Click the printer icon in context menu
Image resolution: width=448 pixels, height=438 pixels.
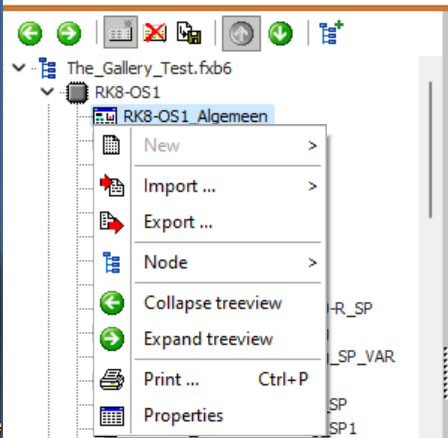pyautogui.click(x=112, y=379)
